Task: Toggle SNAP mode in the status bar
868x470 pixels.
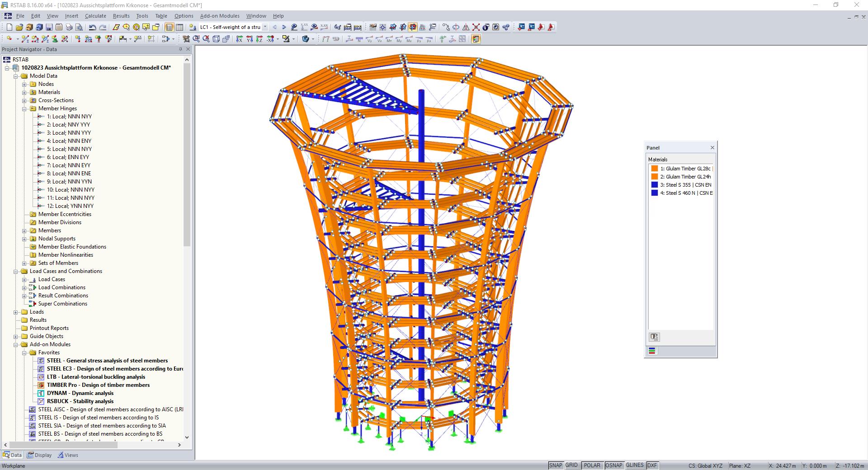Action: 556,465
